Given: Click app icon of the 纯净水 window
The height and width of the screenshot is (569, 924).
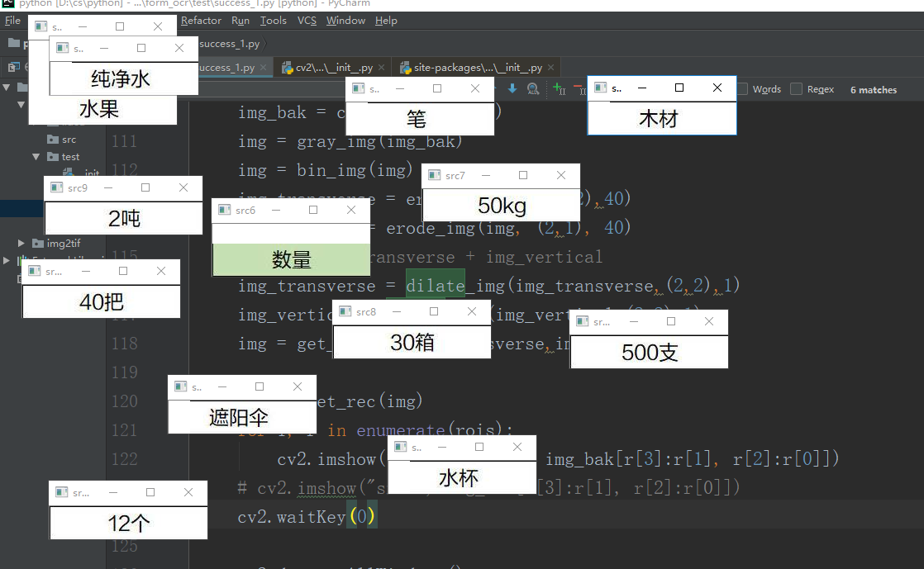Looking at the screenshot, I should click(x=63, y=48).
